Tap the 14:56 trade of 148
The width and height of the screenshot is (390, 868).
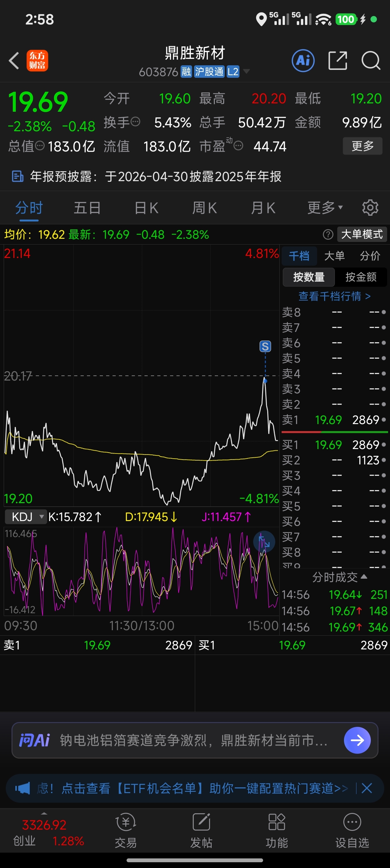tap(334, 611)
